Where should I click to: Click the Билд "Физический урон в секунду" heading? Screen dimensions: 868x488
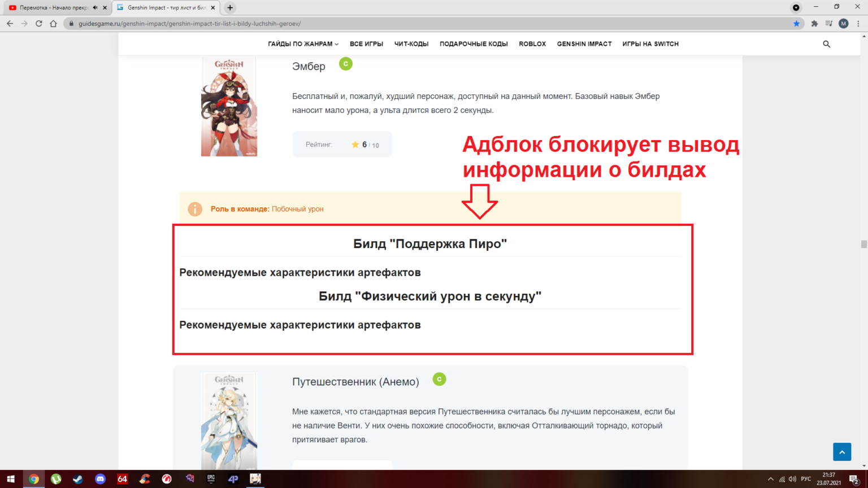coord(430,297)
